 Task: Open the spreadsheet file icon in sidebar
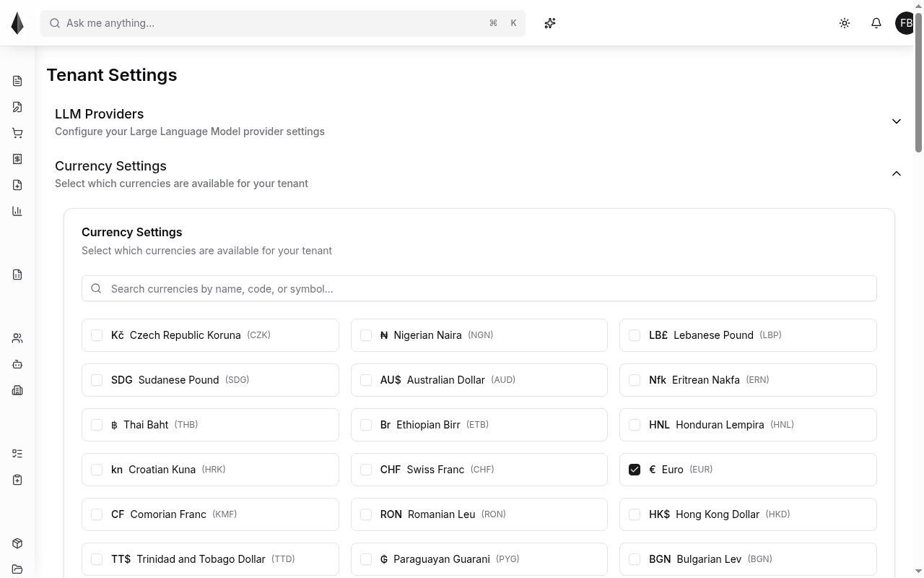click(x=17, y=275)
